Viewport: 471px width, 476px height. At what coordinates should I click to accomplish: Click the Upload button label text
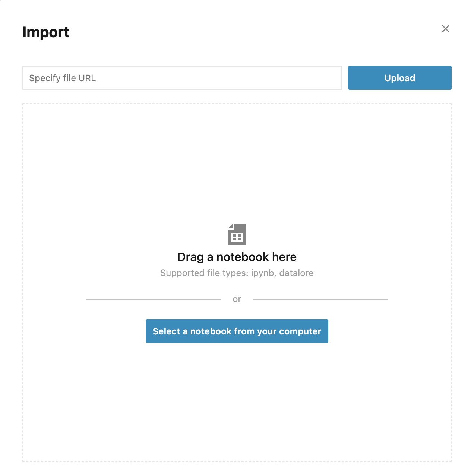(399, 78)
